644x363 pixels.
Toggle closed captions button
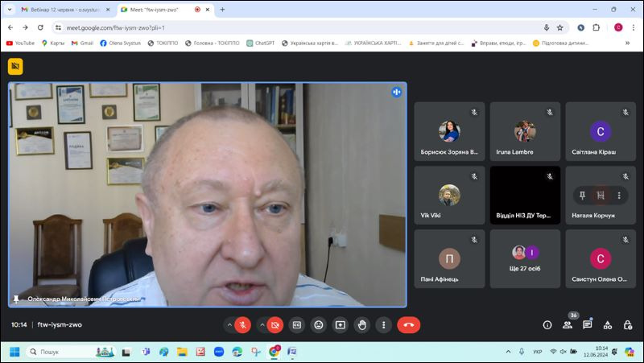[x=297, y=325]
